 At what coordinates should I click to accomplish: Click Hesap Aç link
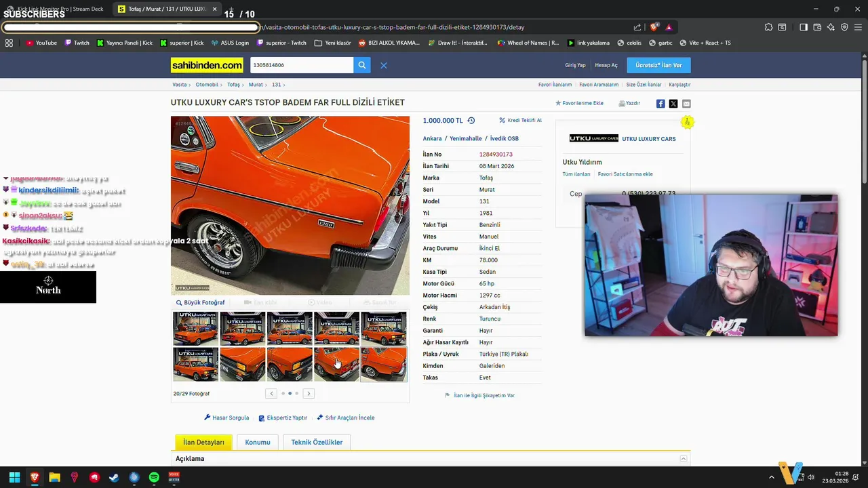tap(606, 65)
